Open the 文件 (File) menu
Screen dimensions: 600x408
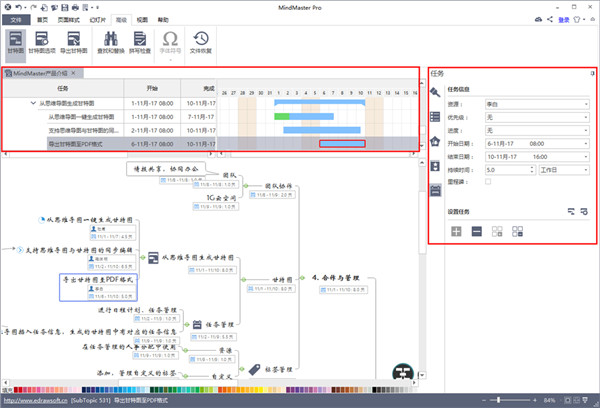(x=15, y=19)
